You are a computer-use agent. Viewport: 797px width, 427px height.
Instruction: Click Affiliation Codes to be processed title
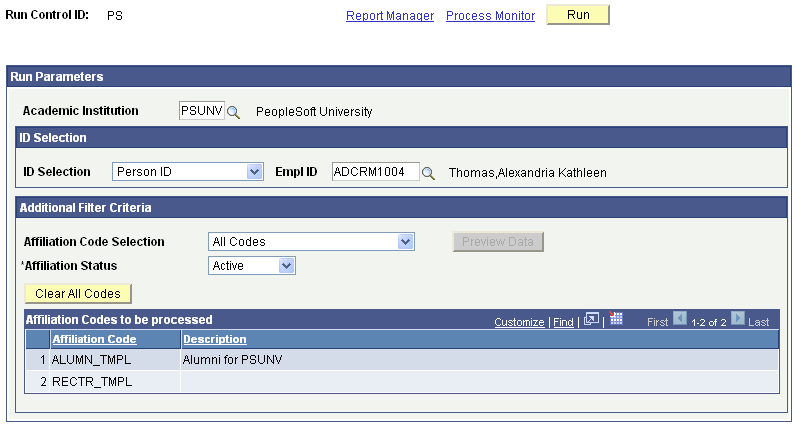click(x=119, y=320)
